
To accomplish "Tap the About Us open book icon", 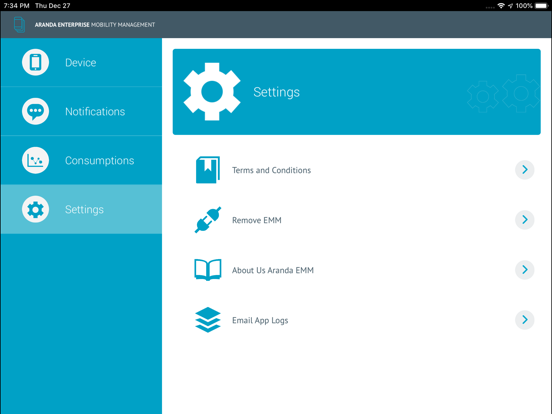I will coord(208,270).
